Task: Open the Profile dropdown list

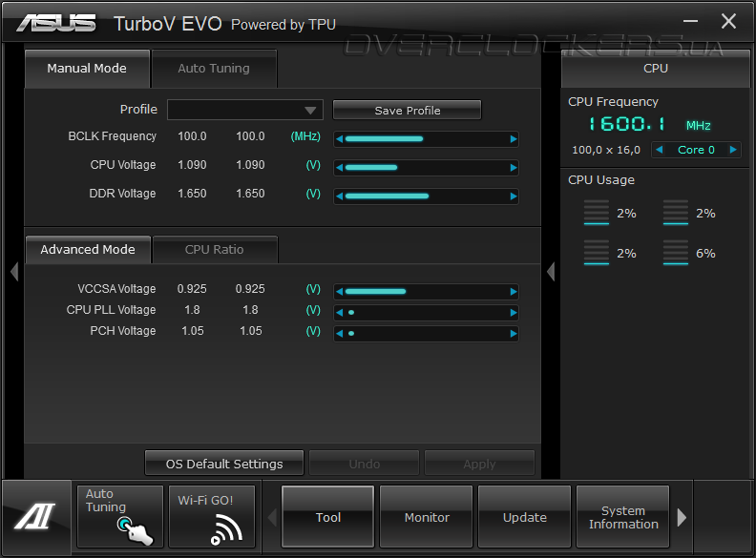Action: (245, 110)
